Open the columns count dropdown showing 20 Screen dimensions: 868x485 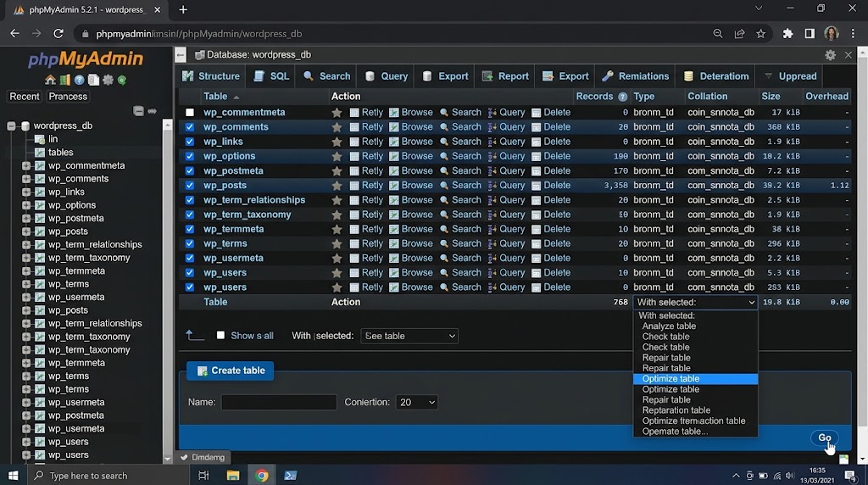point(416,403)
